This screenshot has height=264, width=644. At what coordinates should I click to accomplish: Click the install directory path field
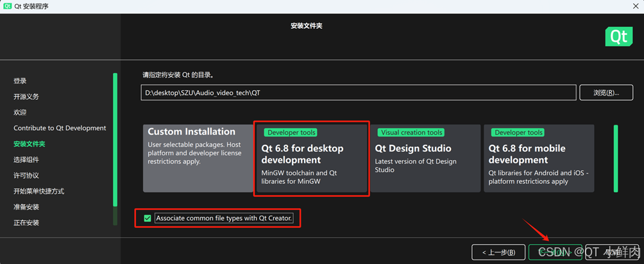click(x=358, y=93)
